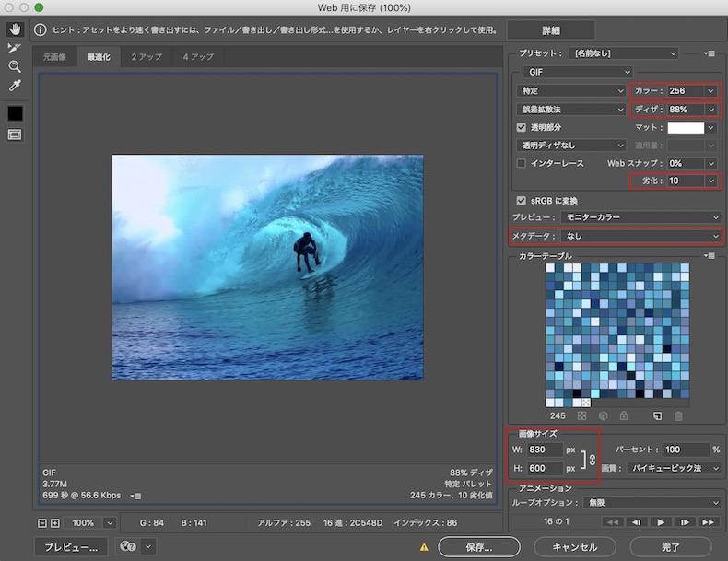Toggle the 透明部分 transparency checkbox

point(522,127)
